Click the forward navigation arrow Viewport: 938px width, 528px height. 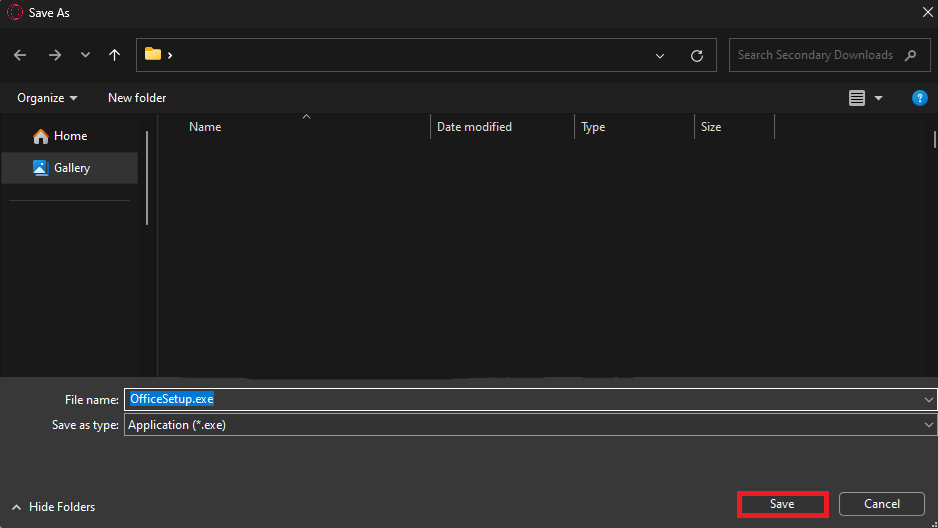click(x=54, y=55)
